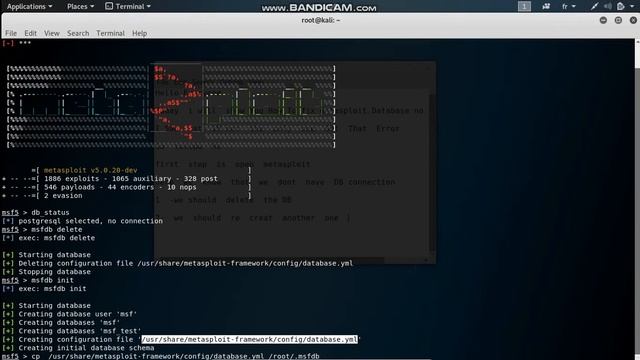Image resolution: width=640 pixels, height=360 pixels.
Task: Open the Places menu in the top panel
Action: tap(80, 7)
